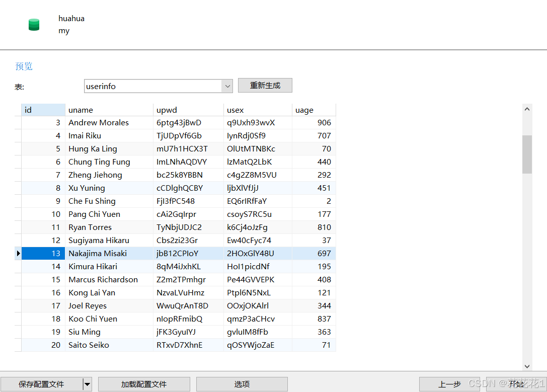547x392 pixels.
Task: Click password cell TyNbjUDJC2
Action: 188,227
